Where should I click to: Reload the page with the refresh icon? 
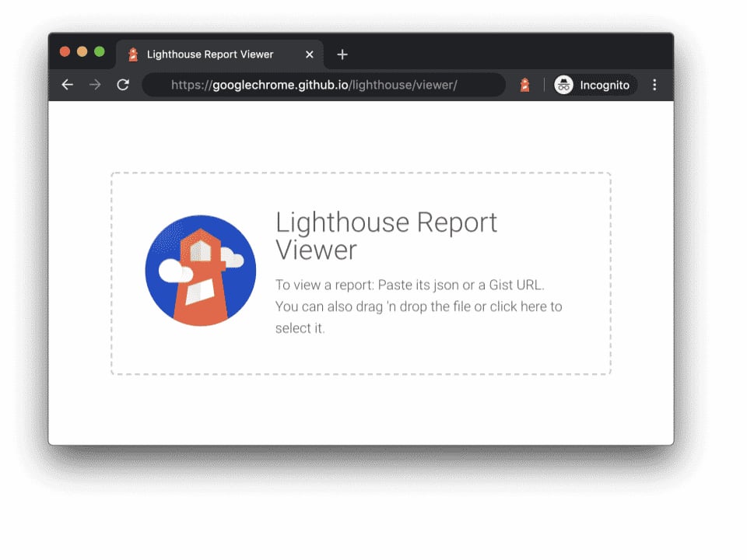pos(124,85)
